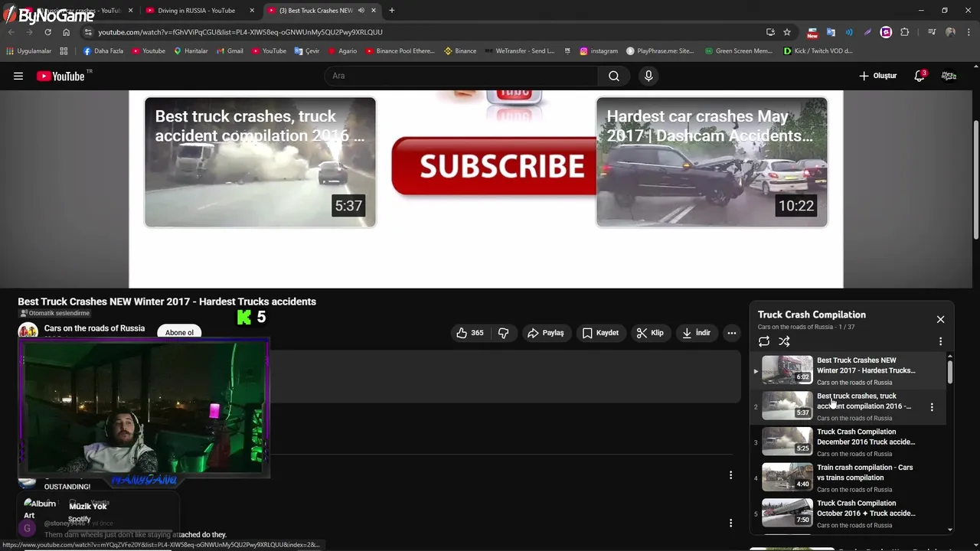Open the browser extensions puzzle icon
Image resolution: width=980 pixels, height=551 pixels.
905,32
